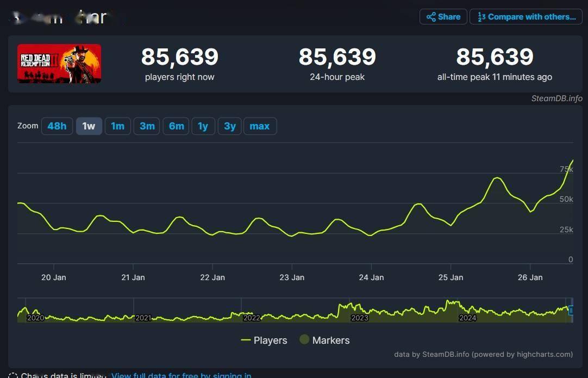Click the players right now count
This screenshot has height=378, width=588.
tap(180, 57)
